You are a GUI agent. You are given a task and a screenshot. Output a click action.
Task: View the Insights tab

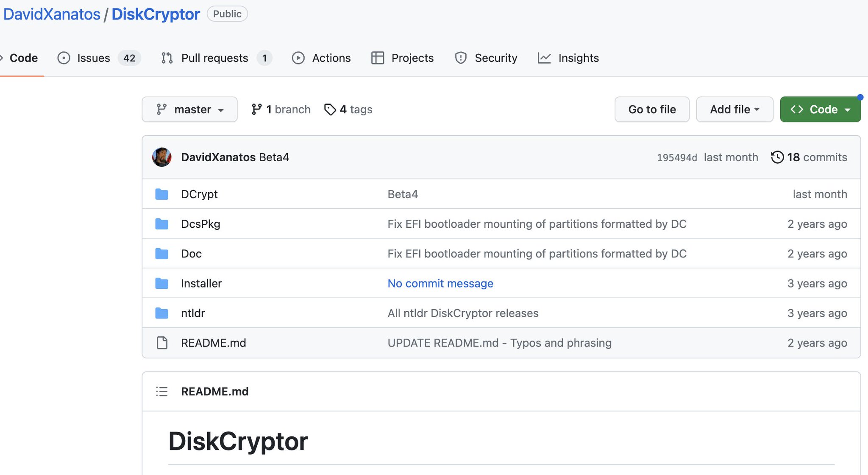(x=578, y=58)
